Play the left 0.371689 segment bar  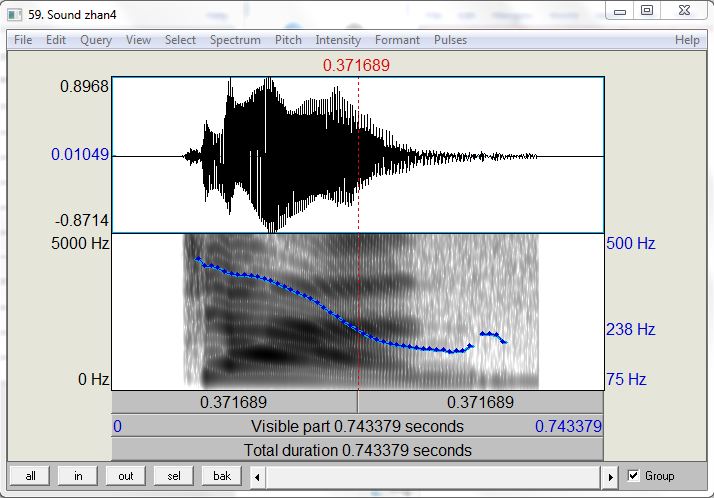coord(235,402)
